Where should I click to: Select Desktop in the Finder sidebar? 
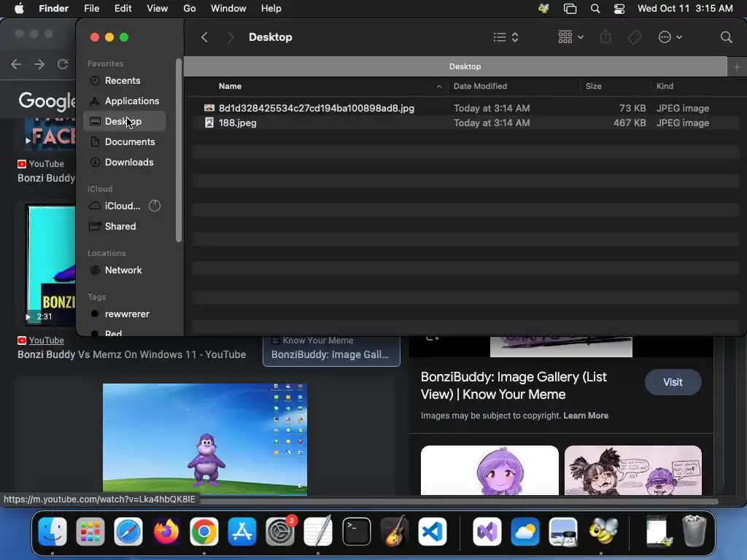pyautogui.click(x=124, y=122)
